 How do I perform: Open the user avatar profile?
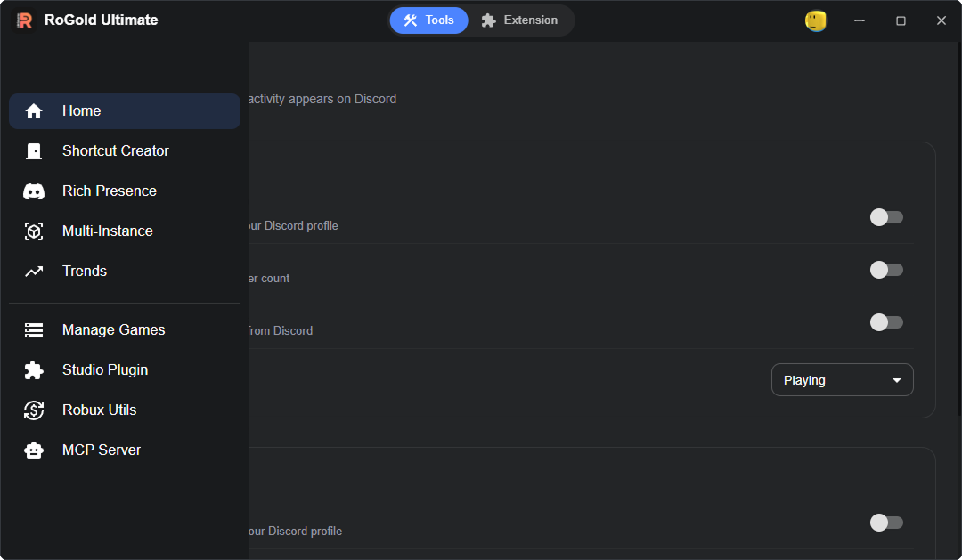816,20
